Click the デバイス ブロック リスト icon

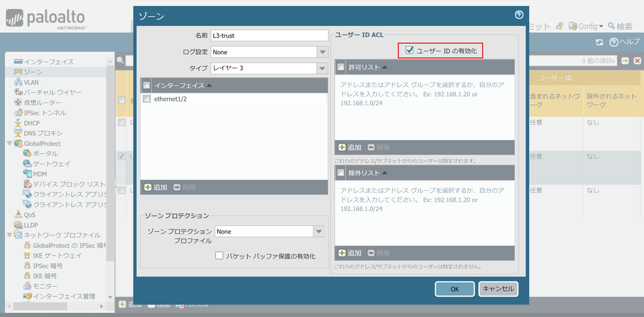click(x=27, y=184)
